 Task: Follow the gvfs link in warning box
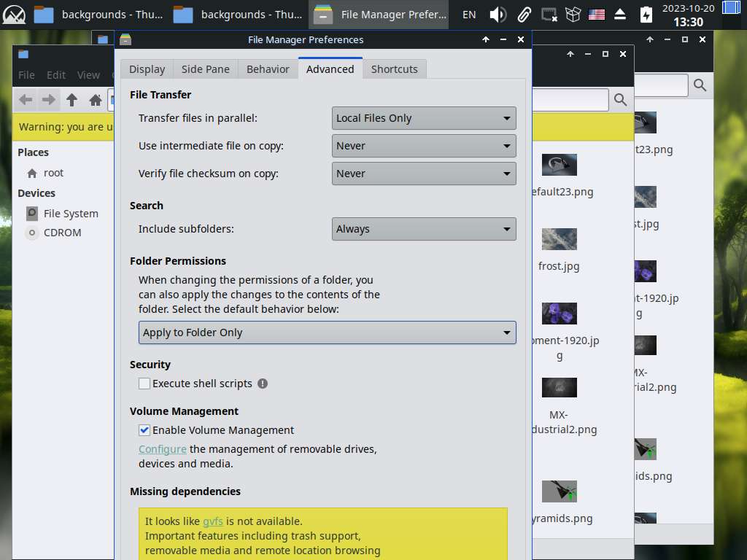212,521
